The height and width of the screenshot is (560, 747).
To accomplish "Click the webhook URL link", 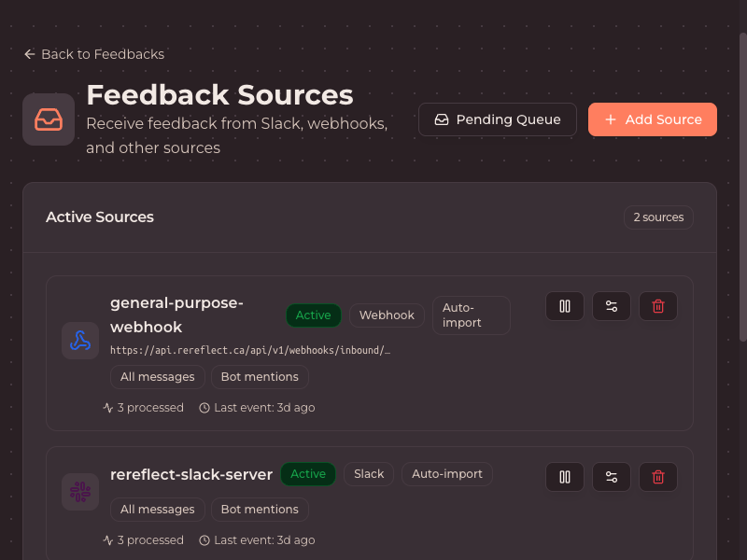I will coord(251,351).
